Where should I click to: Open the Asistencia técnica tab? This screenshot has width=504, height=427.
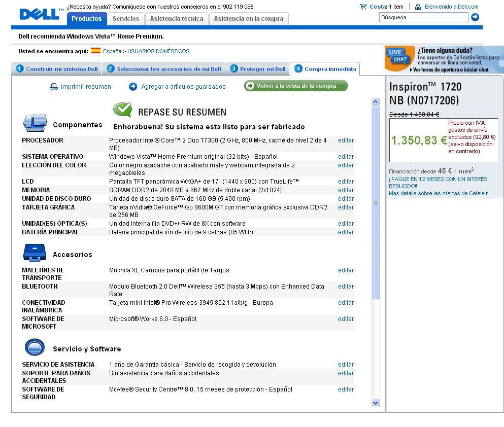177,19
